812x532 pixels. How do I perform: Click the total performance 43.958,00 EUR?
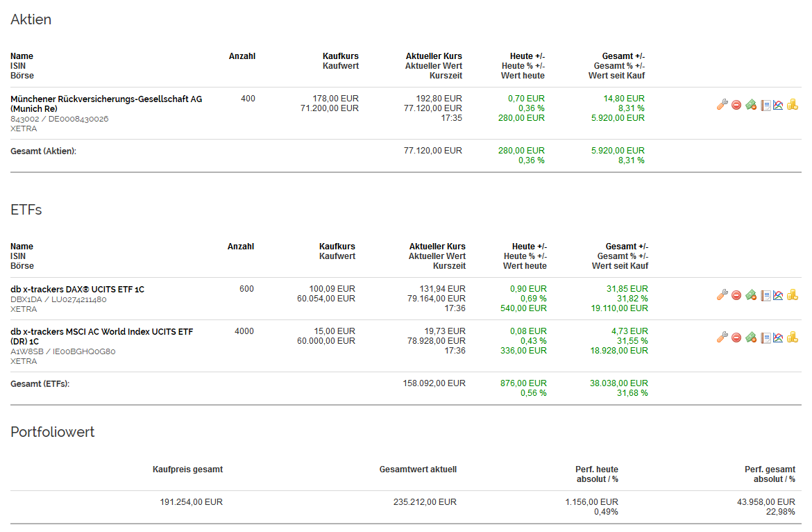pyautogui.click(x=766, y=502)
